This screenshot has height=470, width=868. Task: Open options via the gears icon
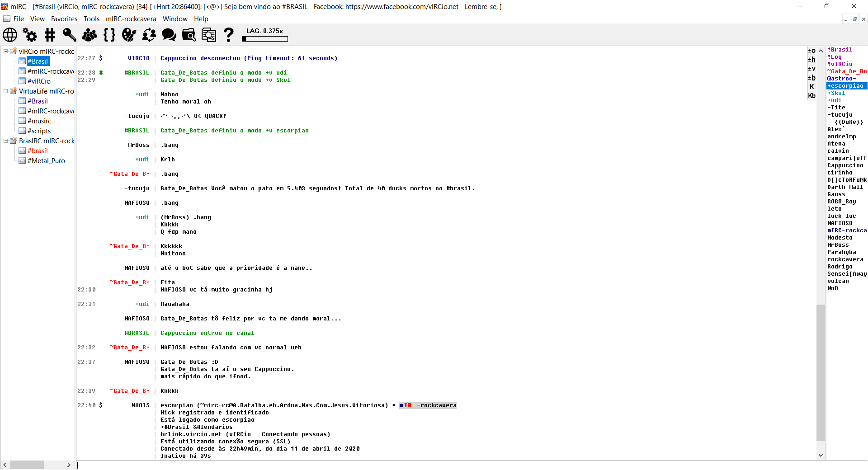pos(30,35)
